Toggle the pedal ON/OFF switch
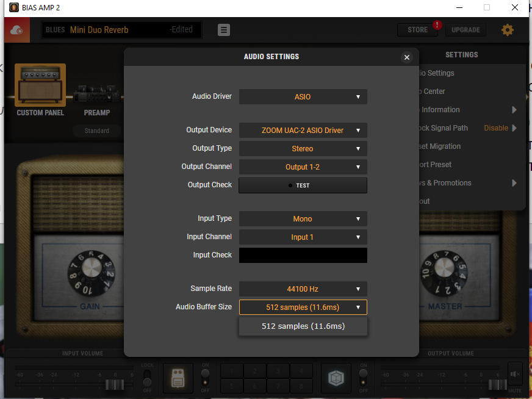Image resolution: width=532 pixels, height=399 pixels. [205, 378]
